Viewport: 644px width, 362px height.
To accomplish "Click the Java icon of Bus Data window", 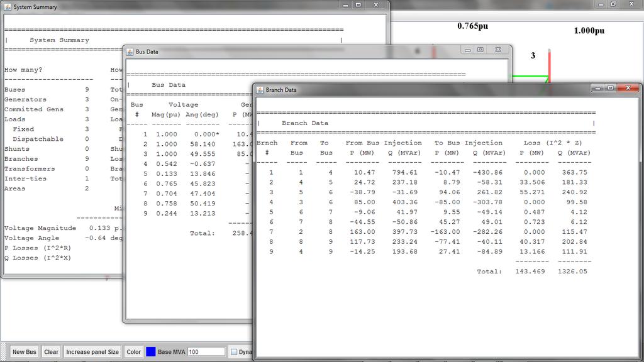I will [130, 52].
